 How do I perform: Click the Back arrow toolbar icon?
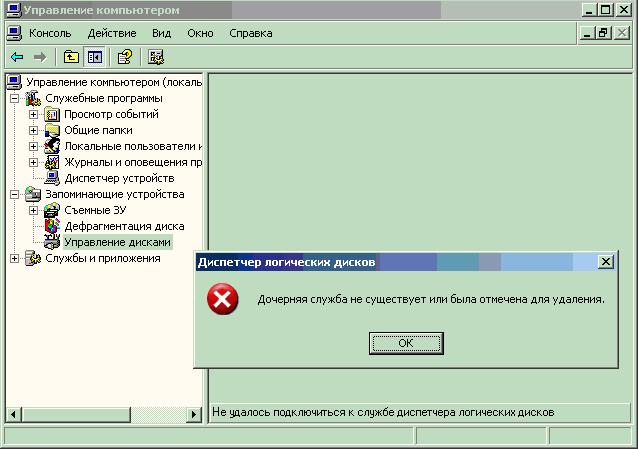pos(17,57)
